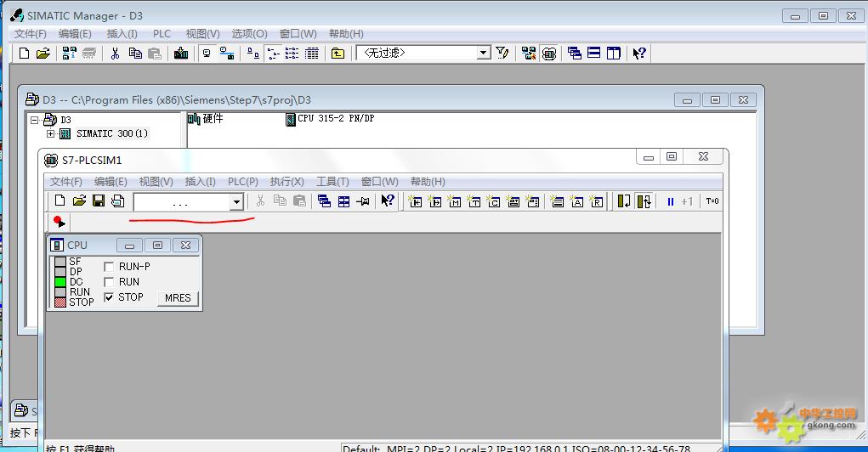Maximize the D3 project window

(715, 100)
